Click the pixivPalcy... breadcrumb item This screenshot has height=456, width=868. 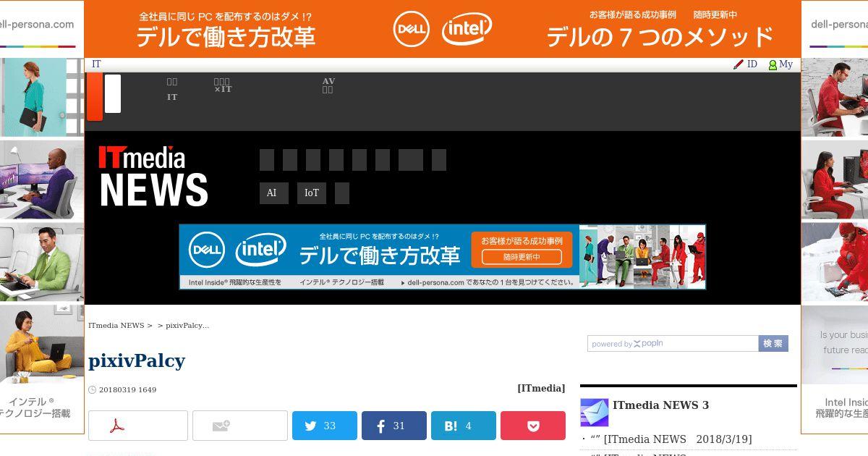(x=187, y=326)
